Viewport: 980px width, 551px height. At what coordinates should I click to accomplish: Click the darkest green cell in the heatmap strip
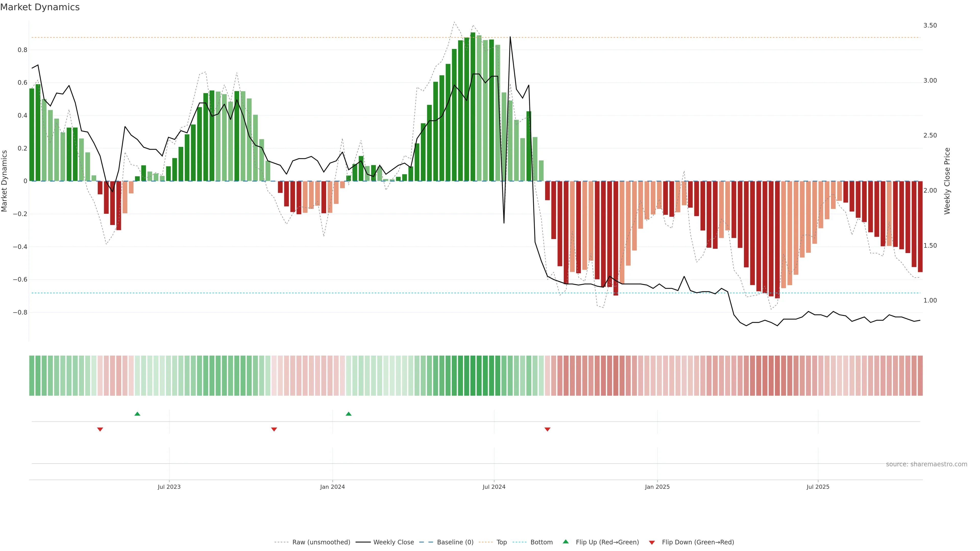click(x=473, y=376)
